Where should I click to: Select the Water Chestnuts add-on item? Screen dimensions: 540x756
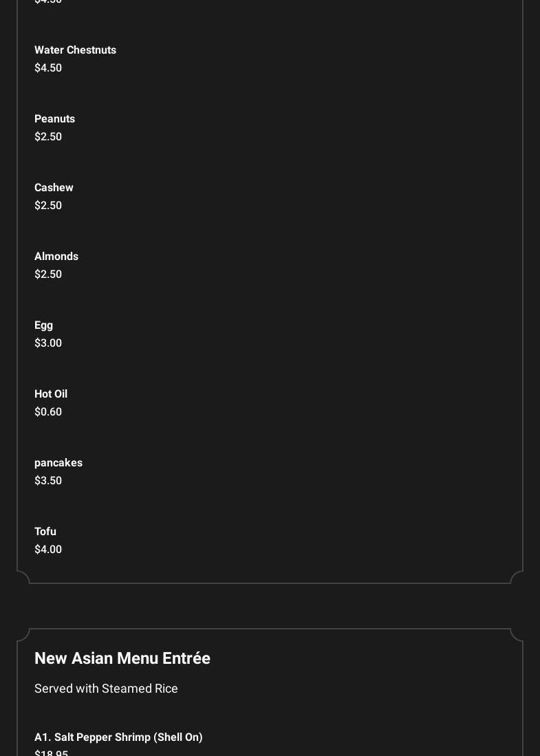point(75,50)
